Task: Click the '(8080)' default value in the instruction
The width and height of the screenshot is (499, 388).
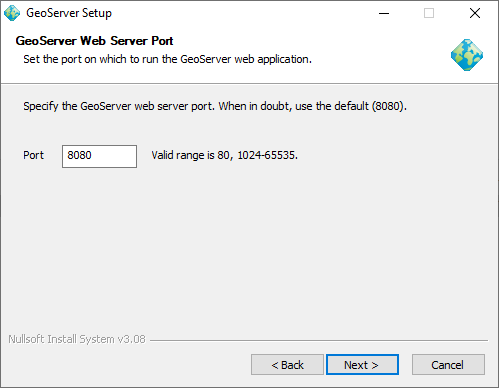Action: (389, 106)
